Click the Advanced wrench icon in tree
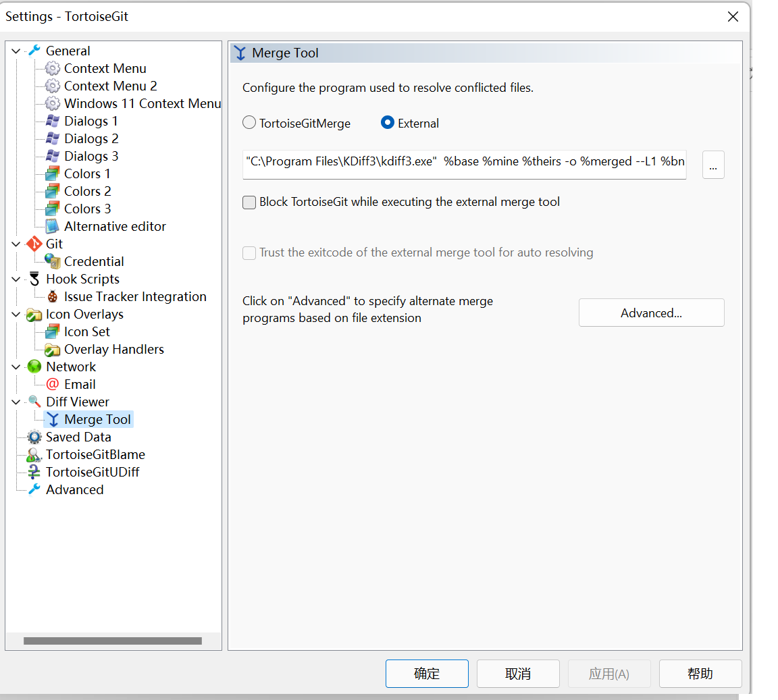Screen dimensions: 778x700 [34, 489]
